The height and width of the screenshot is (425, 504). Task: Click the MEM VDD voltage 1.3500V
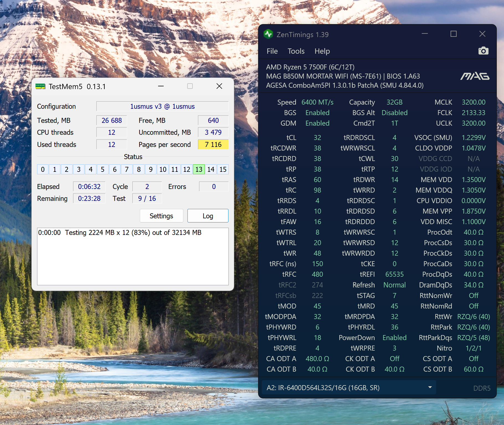(474, 180)
